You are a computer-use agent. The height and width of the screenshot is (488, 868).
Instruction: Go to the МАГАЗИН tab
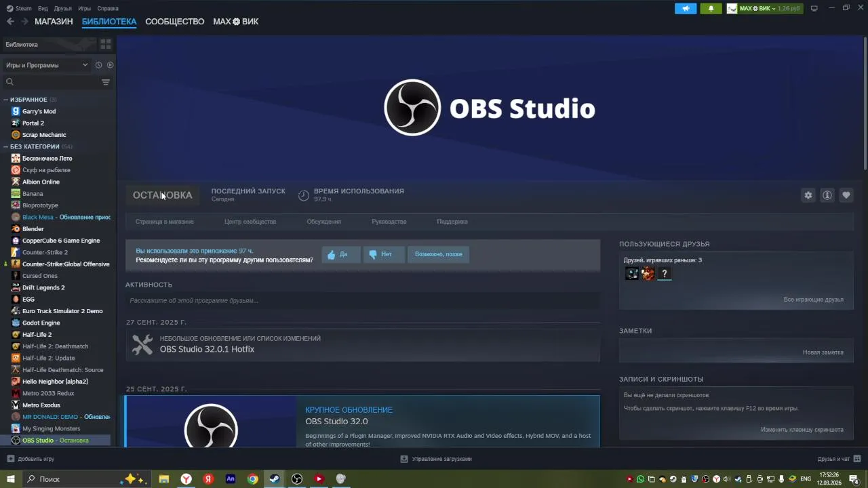54,22
